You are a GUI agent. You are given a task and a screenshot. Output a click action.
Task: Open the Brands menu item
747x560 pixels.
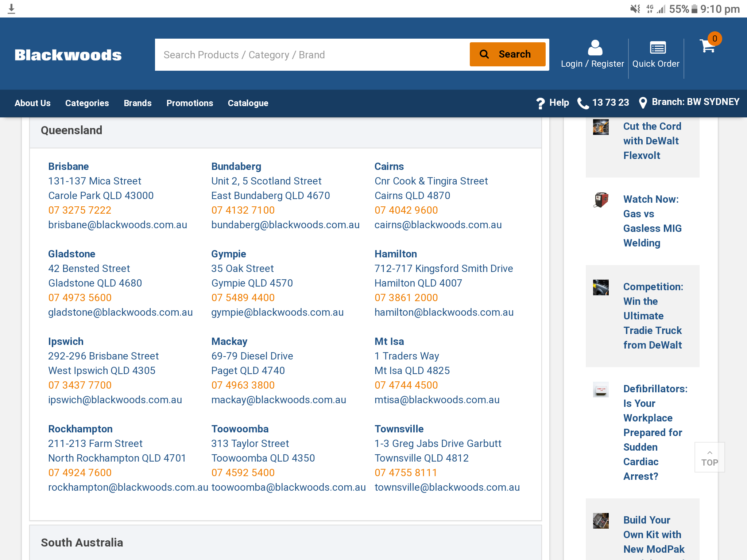pyautogui.click(x=138, y=103)
